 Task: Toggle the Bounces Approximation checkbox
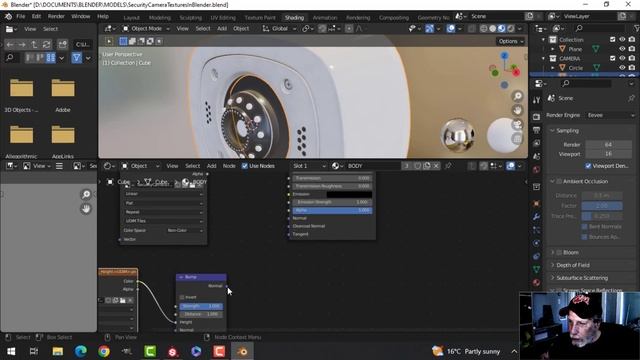[x=584, y=237]
